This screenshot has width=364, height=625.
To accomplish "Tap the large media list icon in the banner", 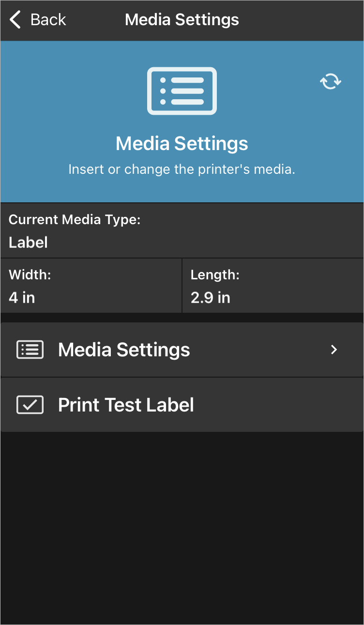I will click(182, 91).
